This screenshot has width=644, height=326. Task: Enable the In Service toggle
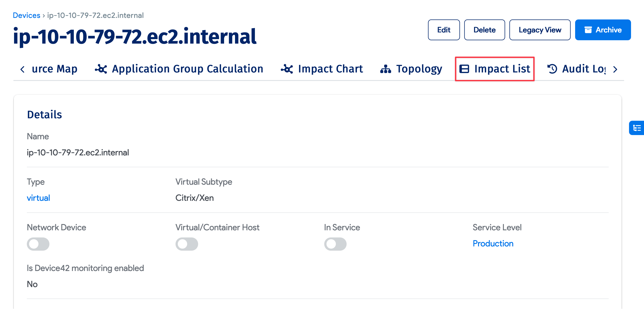[335, 244]
